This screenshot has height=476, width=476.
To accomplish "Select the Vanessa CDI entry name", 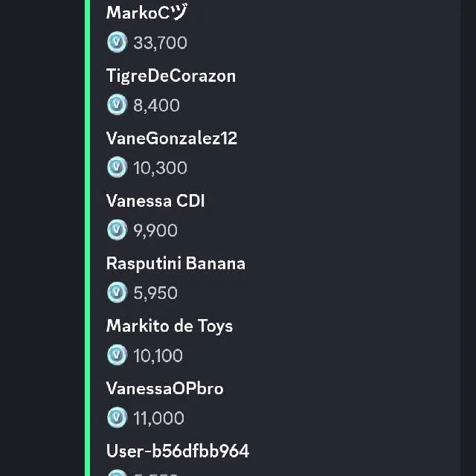I will click(155, 201).
